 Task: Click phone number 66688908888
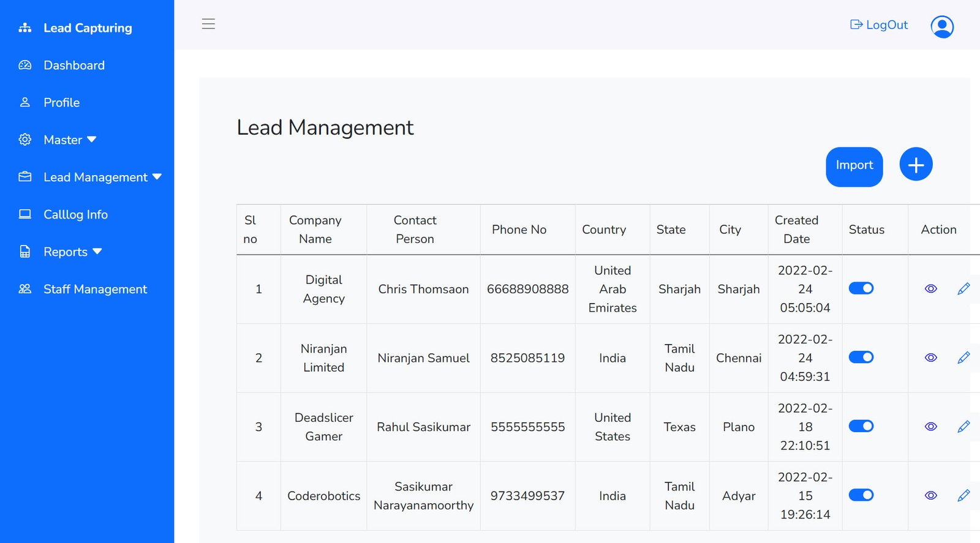point(527,289)
